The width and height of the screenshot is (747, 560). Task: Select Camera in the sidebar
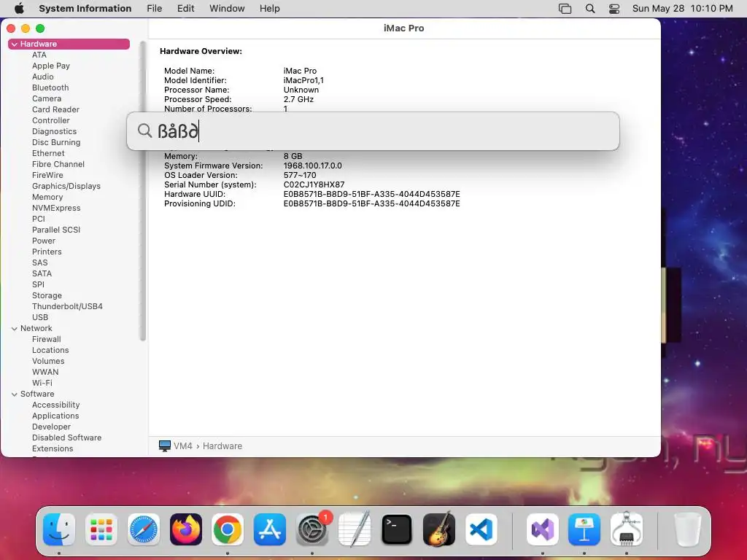[x=47, y=98]
